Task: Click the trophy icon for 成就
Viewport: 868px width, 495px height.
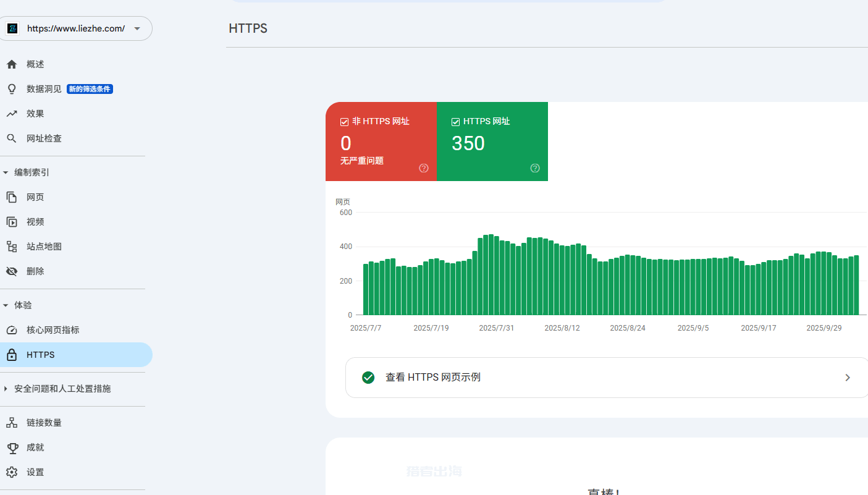Action: click(11, 447)
